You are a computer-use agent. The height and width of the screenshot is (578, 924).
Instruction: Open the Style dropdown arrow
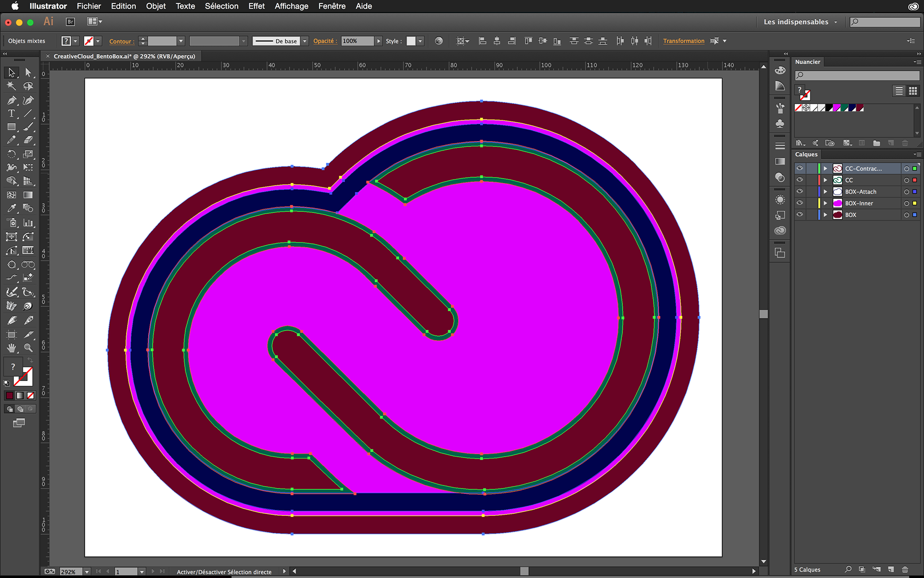click(420, 41)
